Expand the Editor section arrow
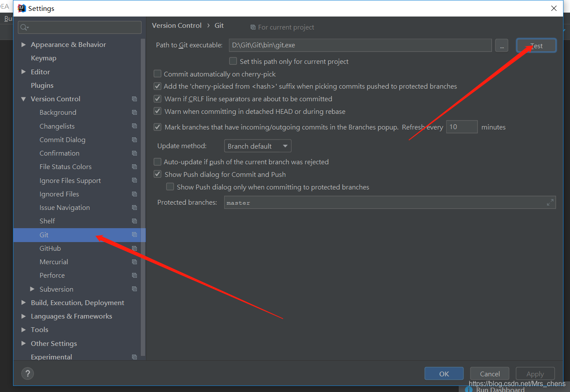This screenshot has width=570, height=392. pos(23,72)
